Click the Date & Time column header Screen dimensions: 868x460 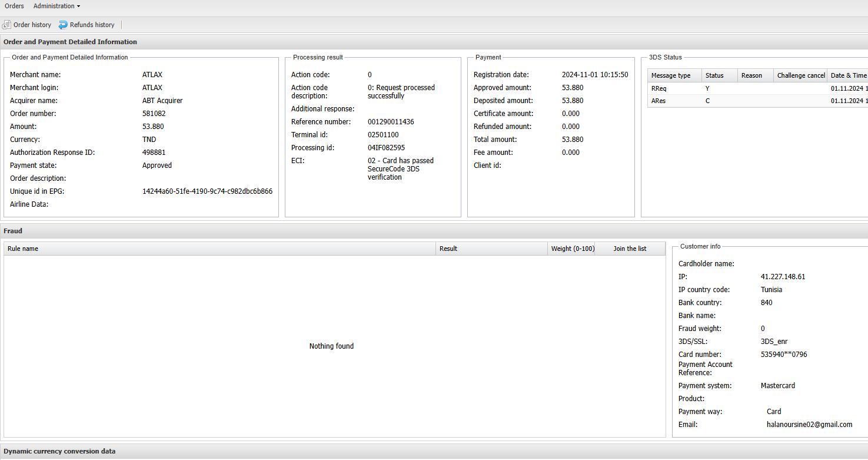pyautogui.click(x=848, y=75)
